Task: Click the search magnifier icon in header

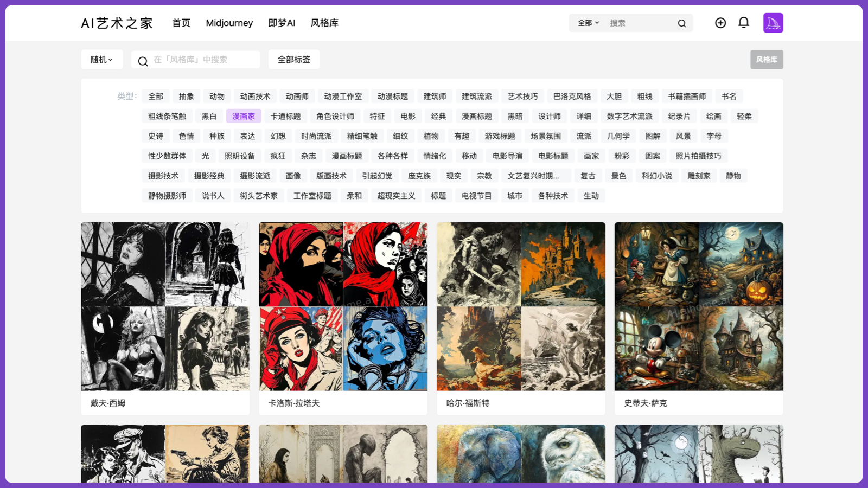Action: [682, 23]
